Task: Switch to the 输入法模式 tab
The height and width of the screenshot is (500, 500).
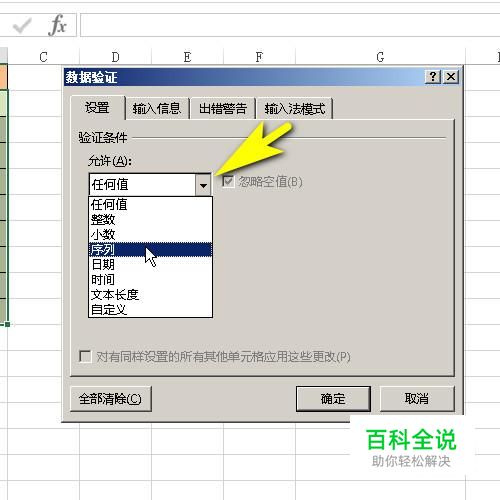Action: (x=295, y=108)
